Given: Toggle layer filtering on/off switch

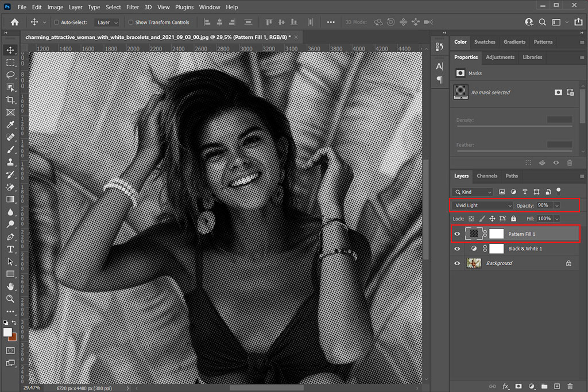Looking at the screenshot, I should pos(558,191).
